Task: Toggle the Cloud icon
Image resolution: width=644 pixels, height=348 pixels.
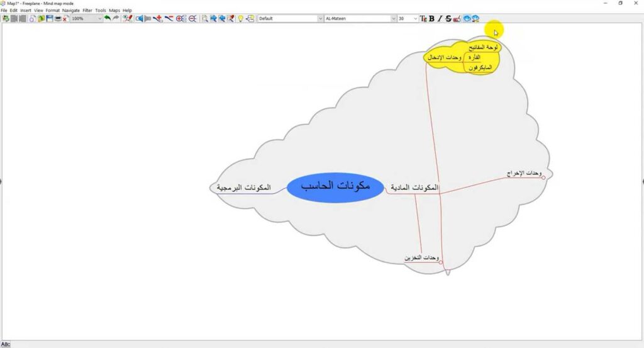Action: pos(467,18)
